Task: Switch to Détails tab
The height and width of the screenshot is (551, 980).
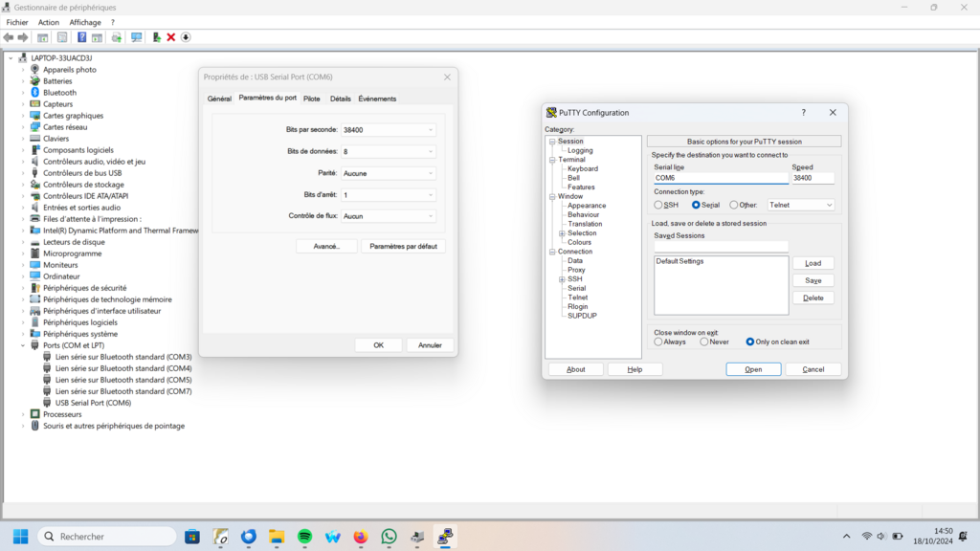Action: click(341, 99)
